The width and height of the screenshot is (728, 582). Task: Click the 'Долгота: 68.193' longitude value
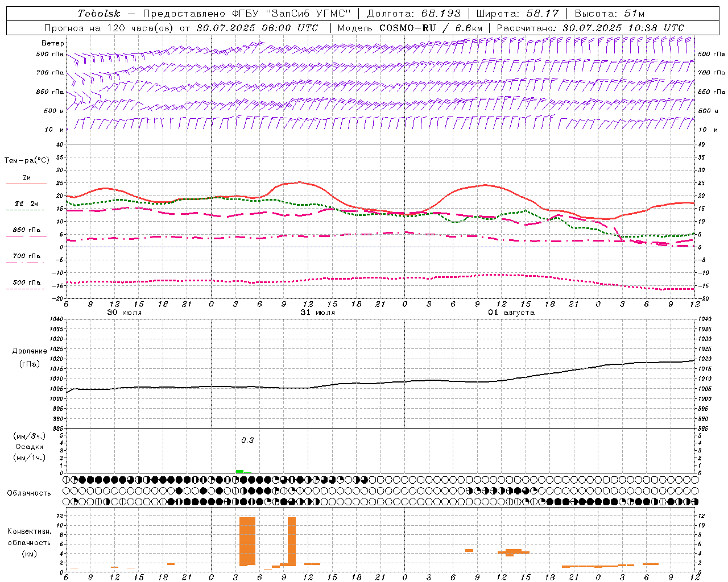(414, 14)
